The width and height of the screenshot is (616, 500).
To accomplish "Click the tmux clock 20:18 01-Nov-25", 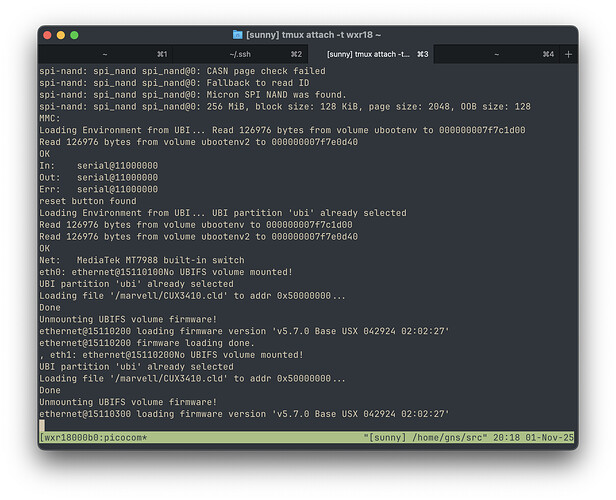I will pos(533,438).
